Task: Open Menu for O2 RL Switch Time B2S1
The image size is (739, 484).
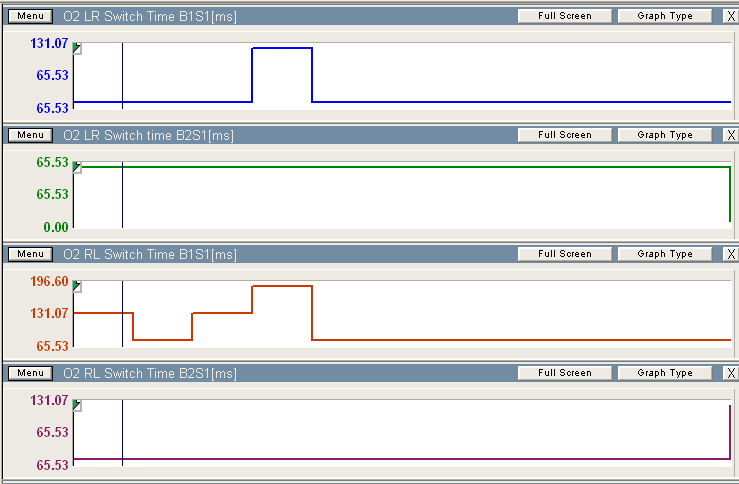Action: pos(30,373)
